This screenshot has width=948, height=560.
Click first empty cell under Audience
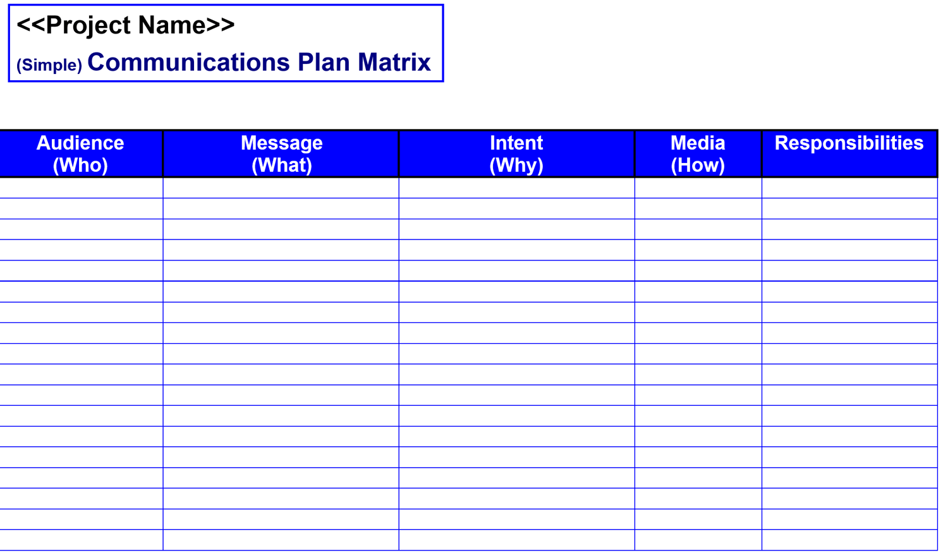pos(81,188)
